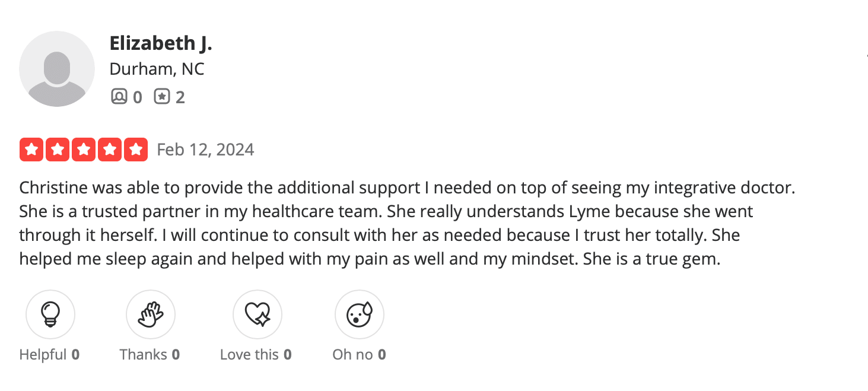Open Elizabeth J.'s profile avatar

coord(57,69)
